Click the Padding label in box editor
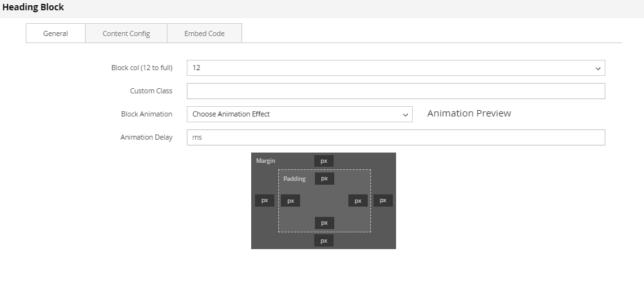Screen dimensions: 644x289 click(294, 178)
